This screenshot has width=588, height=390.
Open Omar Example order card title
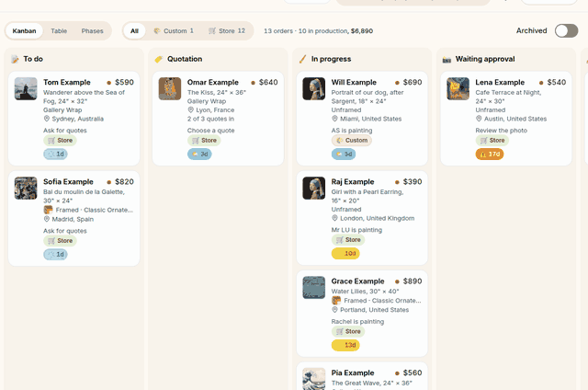(x=212, y=82)
